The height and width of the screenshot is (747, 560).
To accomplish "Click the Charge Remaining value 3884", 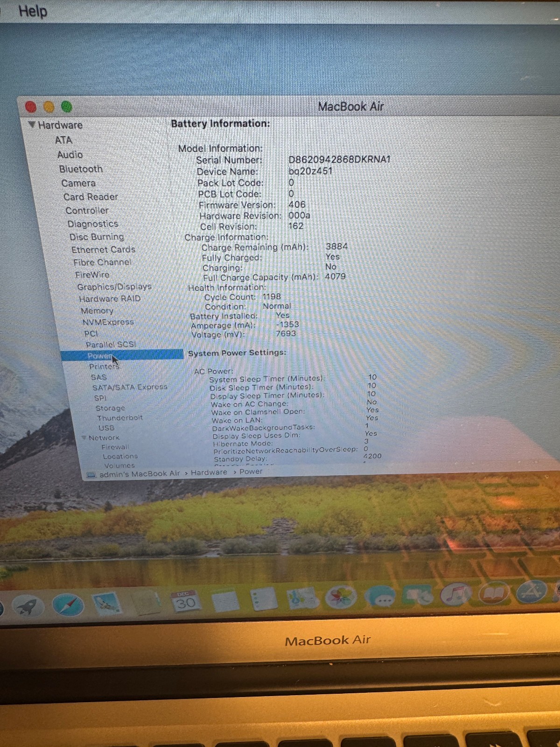I will pos(336,247).
